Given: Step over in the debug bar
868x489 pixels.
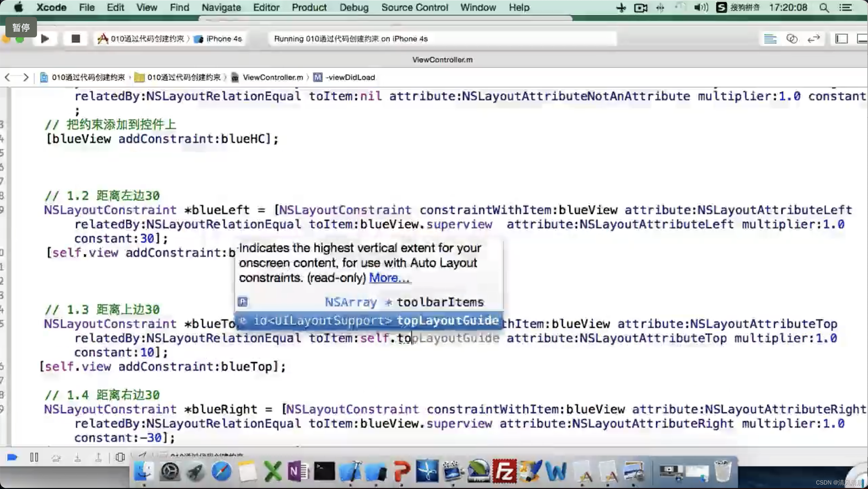Looking at the screenshot, I should [x=56, y=458].
